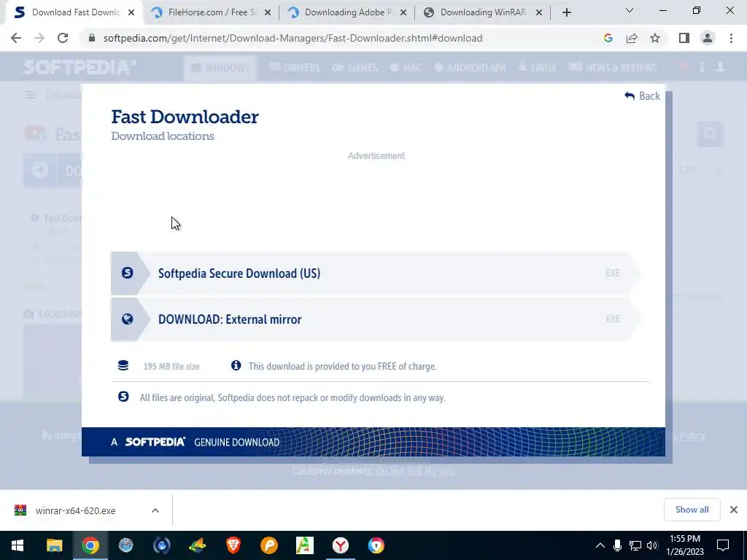Open Yandex browser from the taskbar
747x560 pixels.
tap(340, 545)
